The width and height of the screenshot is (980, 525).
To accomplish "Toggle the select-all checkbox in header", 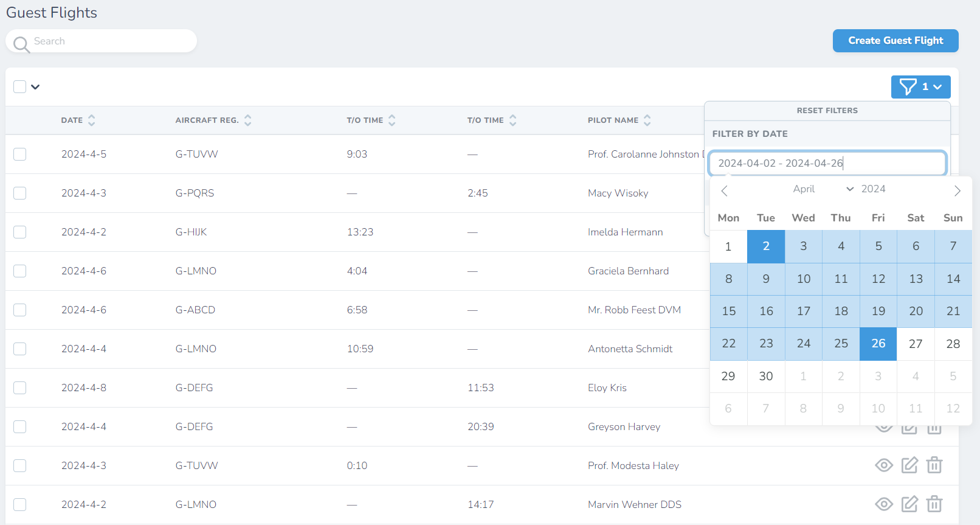I will [20, 87].
